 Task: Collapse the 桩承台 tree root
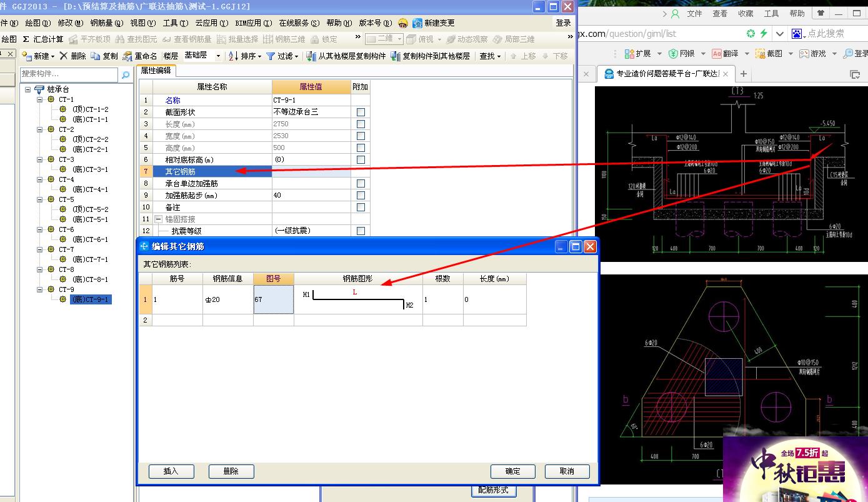pos(28,89)
